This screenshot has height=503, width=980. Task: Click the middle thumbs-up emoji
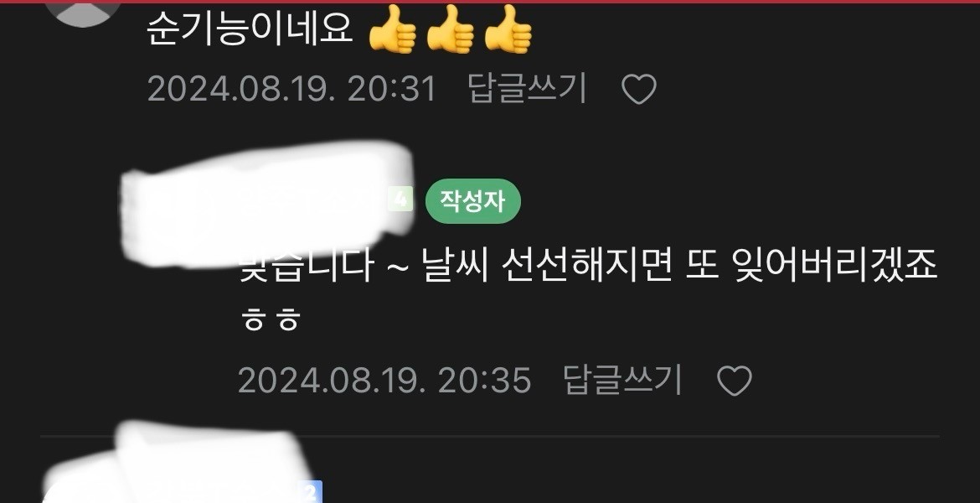click(450, 29)
